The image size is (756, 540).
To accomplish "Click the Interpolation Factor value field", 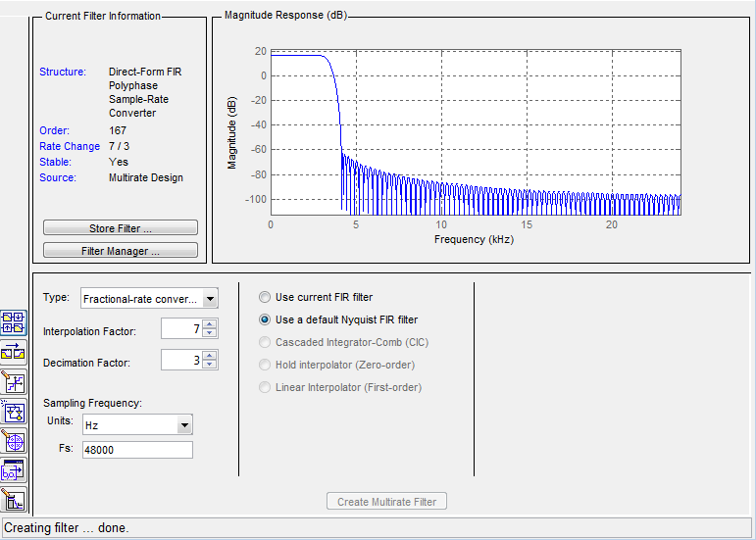I will [181, 328].
